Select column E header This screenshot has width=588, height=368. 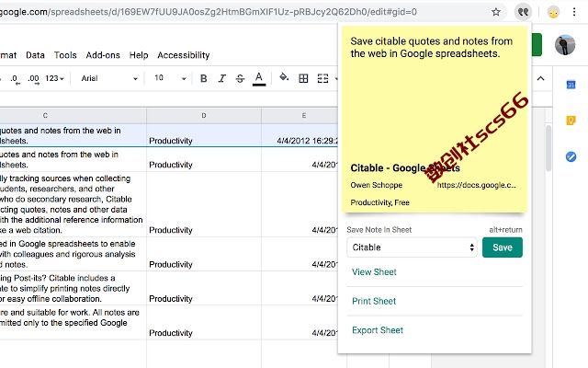click(300, 116)
